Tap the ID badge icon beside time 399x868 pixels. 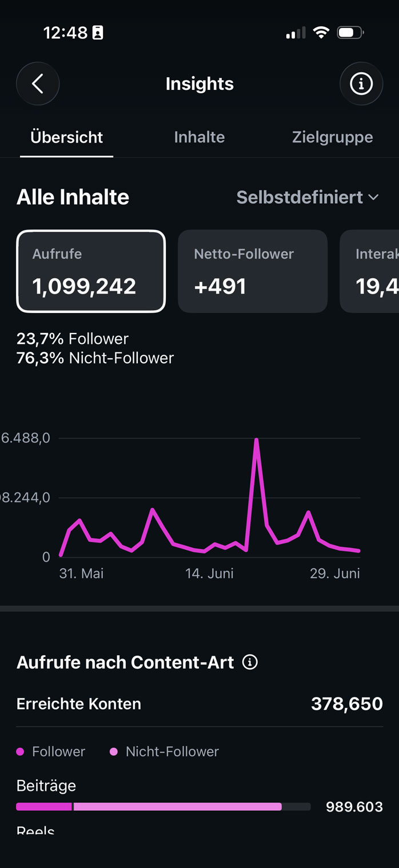pyautogui.click(x=98, y=33)
